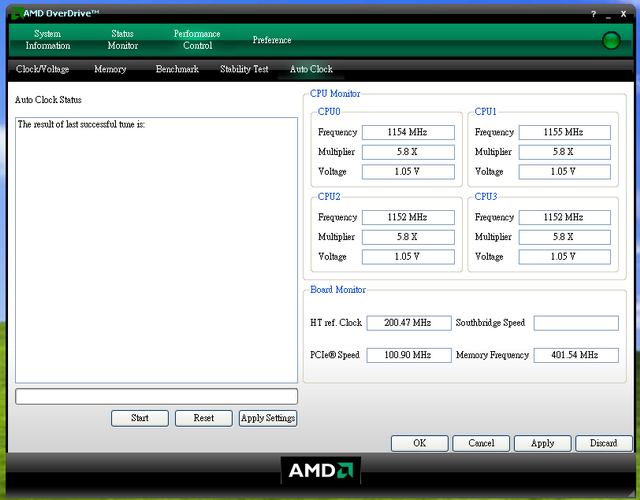Click the auto clock progress bar

click(156, 396)
